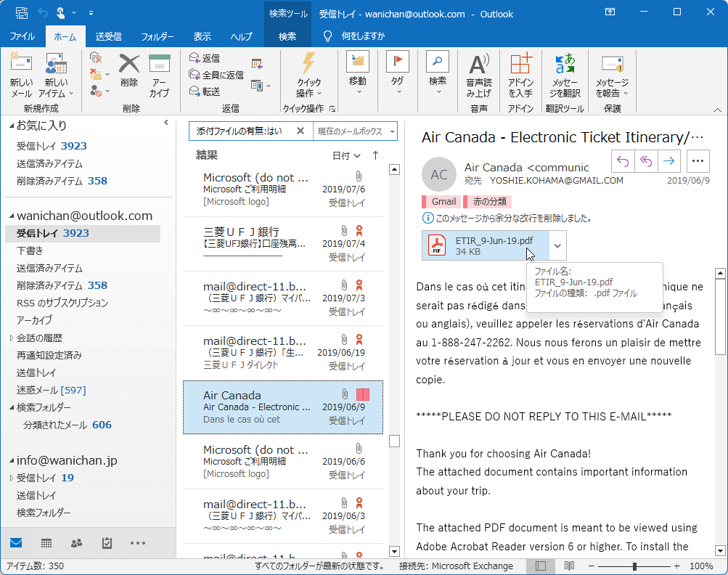
Task: Reply using the 返信 ribbon button
Action: pos(204,58)
